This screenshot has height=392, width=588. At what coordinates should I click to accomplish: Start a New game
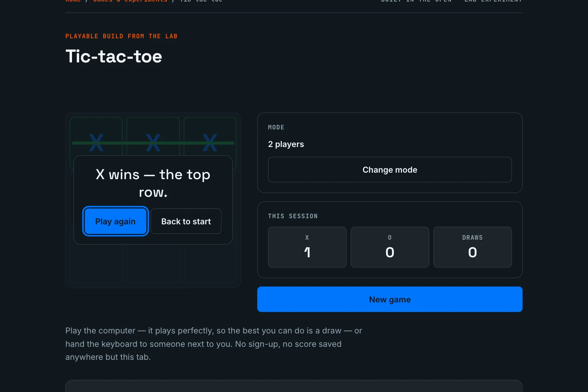point(390,299)
